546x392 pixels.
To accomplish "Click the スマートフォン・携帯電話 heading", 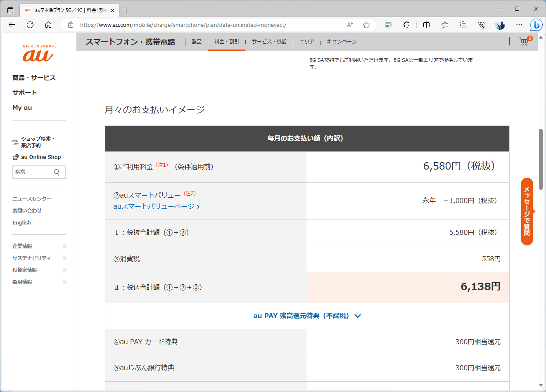I will click(131, 42).
